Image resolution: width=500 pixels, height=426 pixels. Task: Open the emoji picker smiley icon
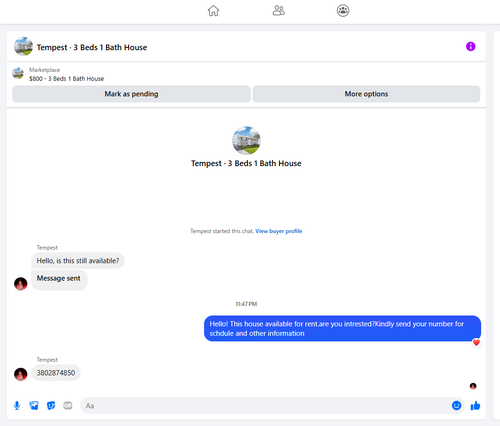456,405
